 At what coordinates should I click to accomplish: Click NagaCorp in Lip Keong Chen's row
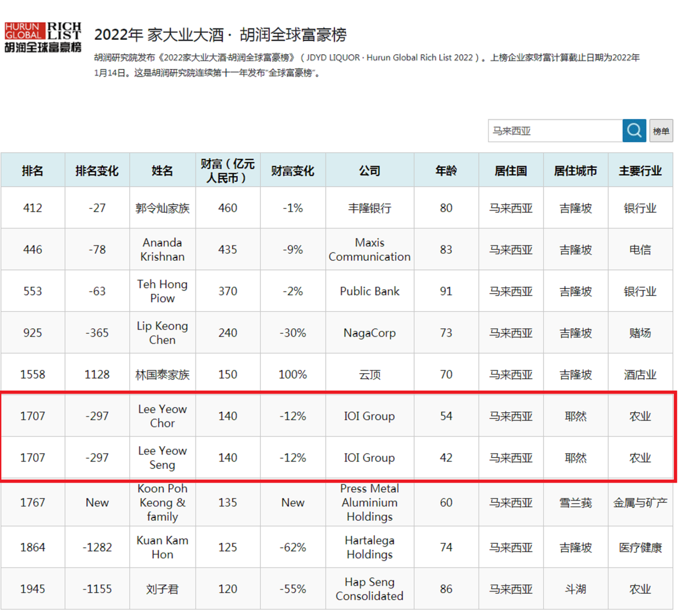tap(370, 333)
